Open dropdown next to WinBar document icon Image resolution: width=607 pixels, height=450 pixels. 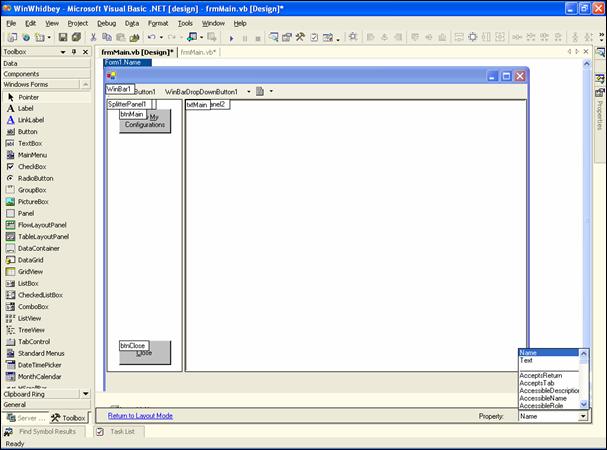[271, 91]
